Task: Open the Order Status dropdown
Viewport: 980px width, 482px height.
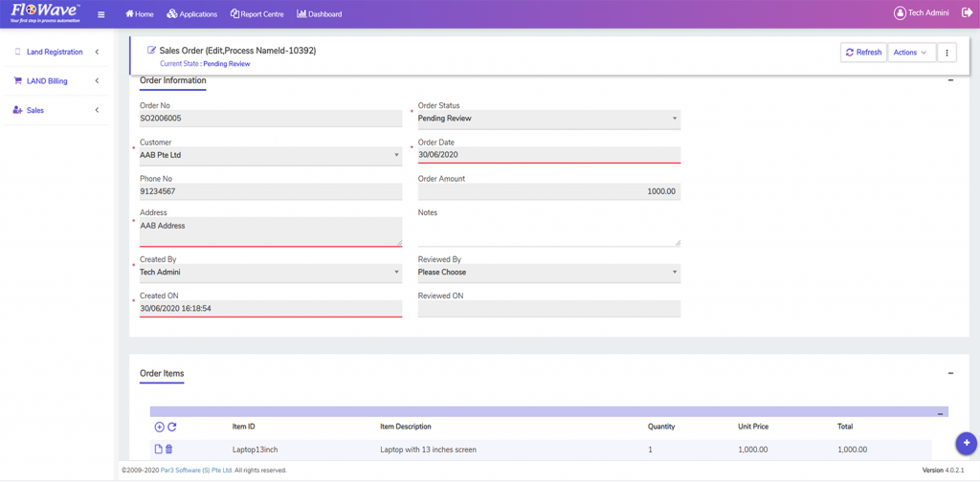Action: coord(548,119)
